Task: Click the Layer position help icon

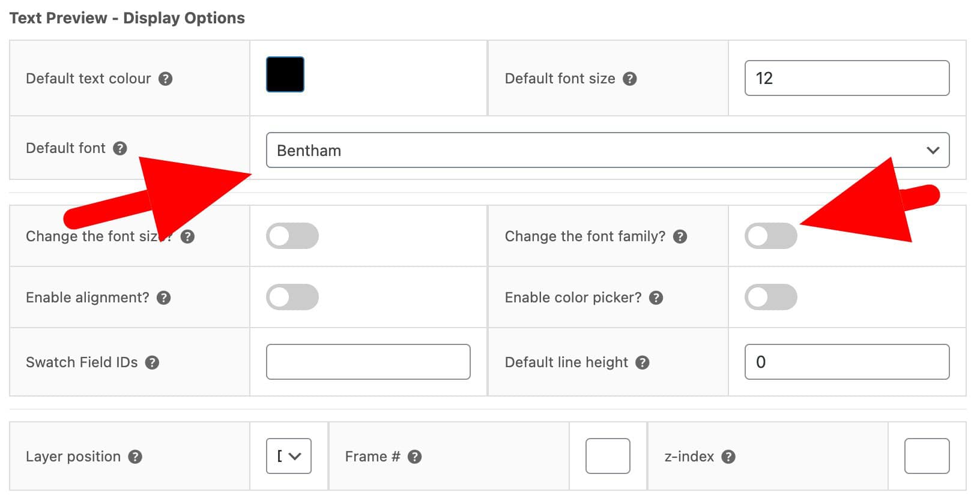Action: coord(138,456)
